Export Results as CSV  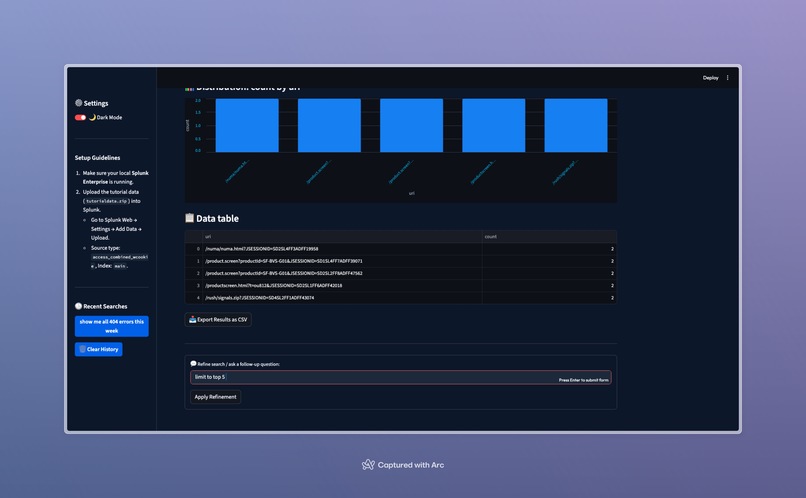[218, 320]
